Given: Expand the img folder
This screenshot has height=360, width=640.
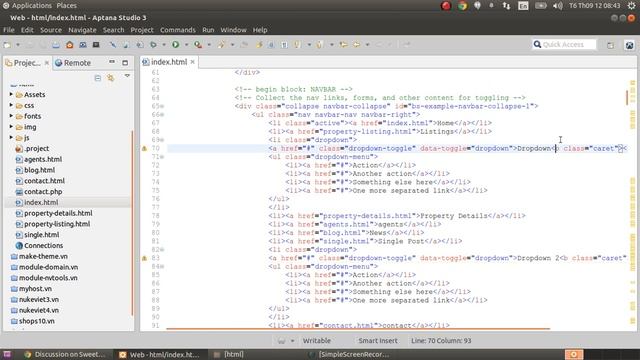Looking at the screenshot, I should click(11, 127).
